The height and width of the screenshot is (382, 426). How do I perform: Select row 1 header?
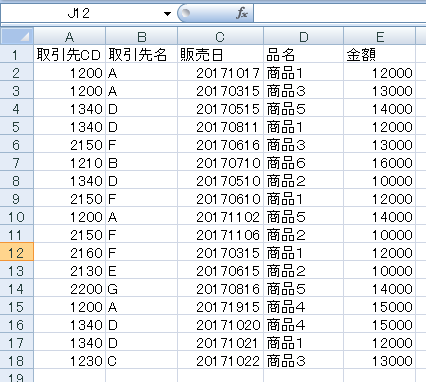[x=17, y=55]
